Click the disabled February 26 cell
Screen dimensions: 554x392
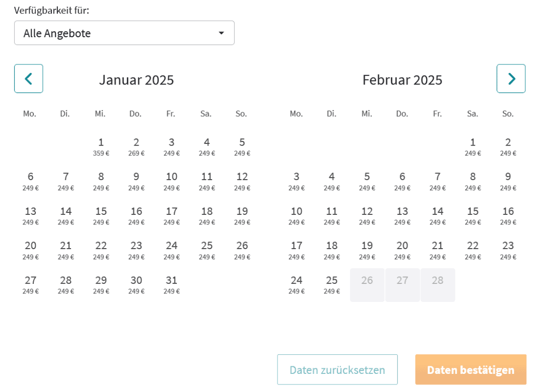[x=367, y=284]
